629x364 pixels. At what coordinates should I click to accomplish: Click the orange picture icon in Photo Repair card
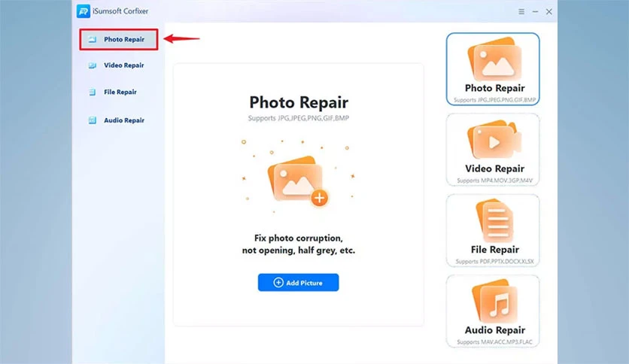(494, 59)
